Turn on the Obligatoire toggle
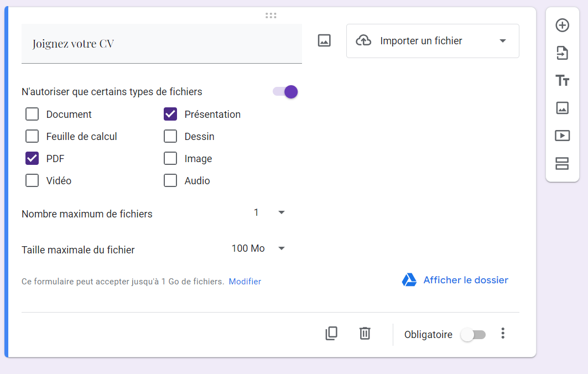 tap(473, 335)
